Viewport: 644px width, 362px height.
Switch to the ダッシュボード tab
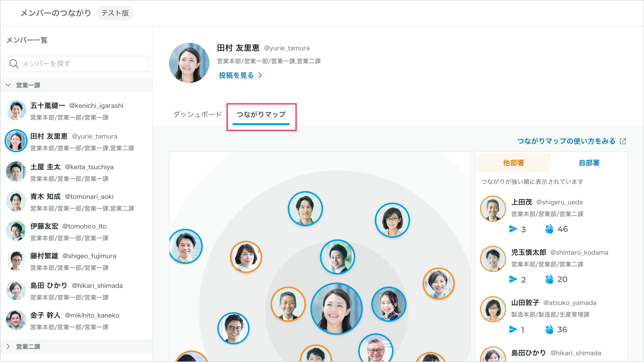pyautogui.click(x=197, y=114)
